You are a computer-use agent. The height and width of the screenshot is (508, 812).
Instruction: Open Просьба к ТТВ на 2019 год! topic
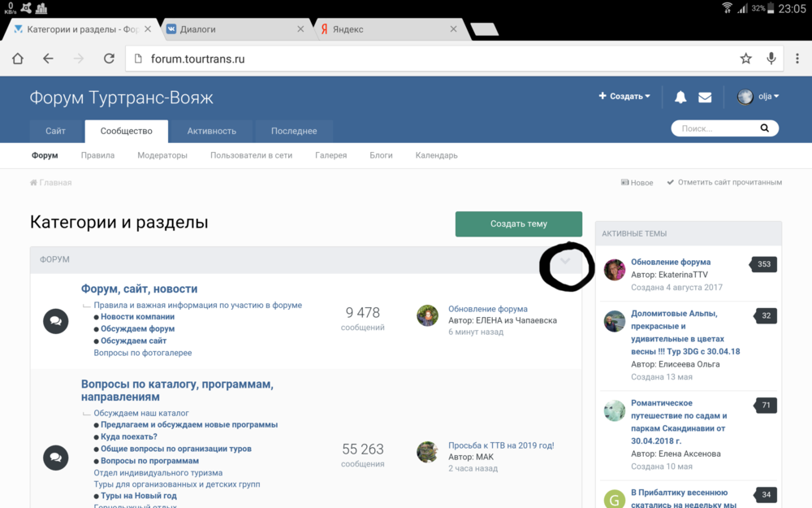[x=501, y=445]
